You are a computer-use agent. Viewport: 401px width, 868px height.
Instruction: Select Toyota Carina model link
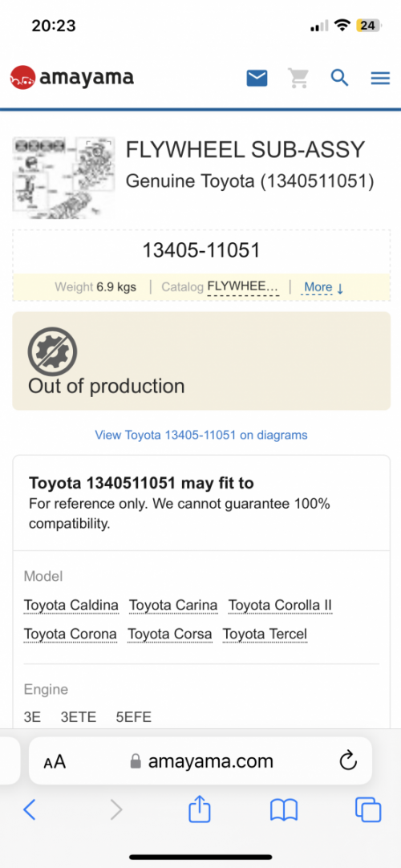pos(173,605)
